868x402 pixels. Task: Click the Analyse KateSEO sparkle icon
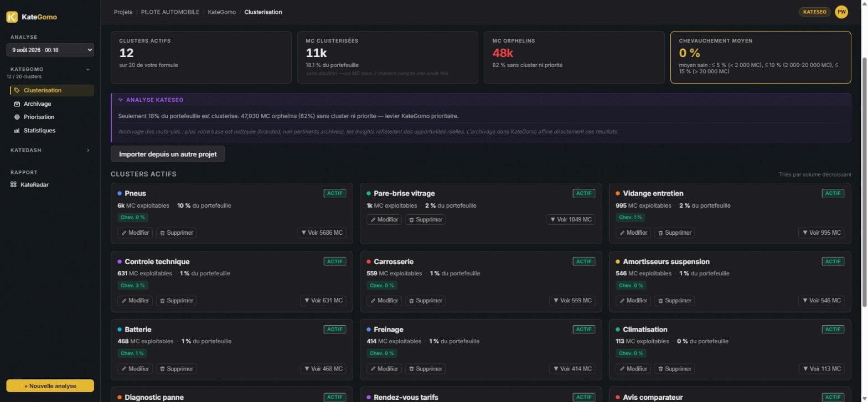(121, 100)
